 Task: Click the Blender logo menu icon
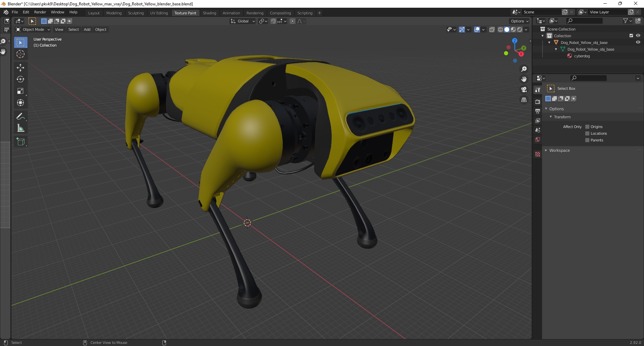6,12
